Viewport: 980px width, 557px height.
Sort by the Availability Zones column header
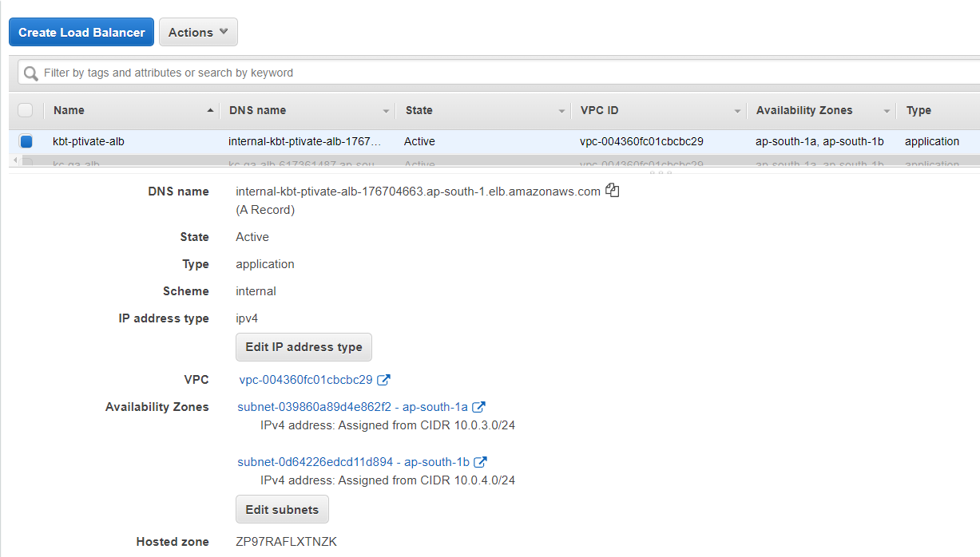821,110
